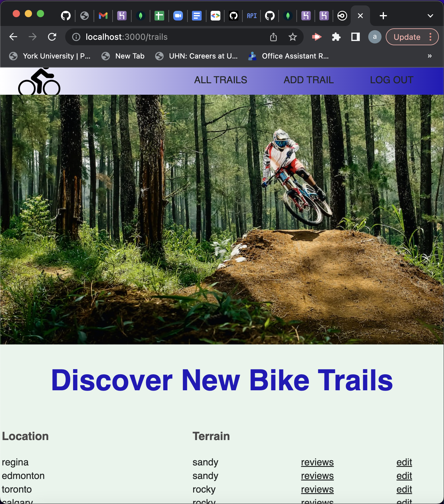Open the UHN Careers bookmark
Screen dimensions: 444x504
point(196,56)
